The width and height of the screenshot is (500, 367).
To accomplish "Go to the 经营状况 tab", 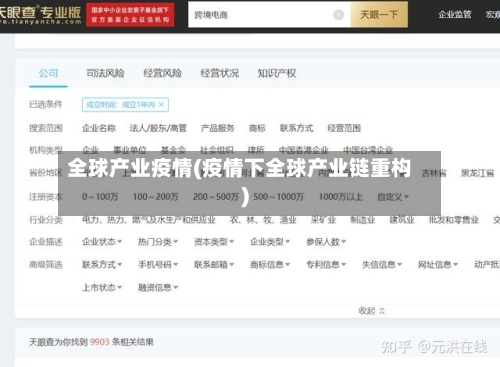I will pos(220,73).
